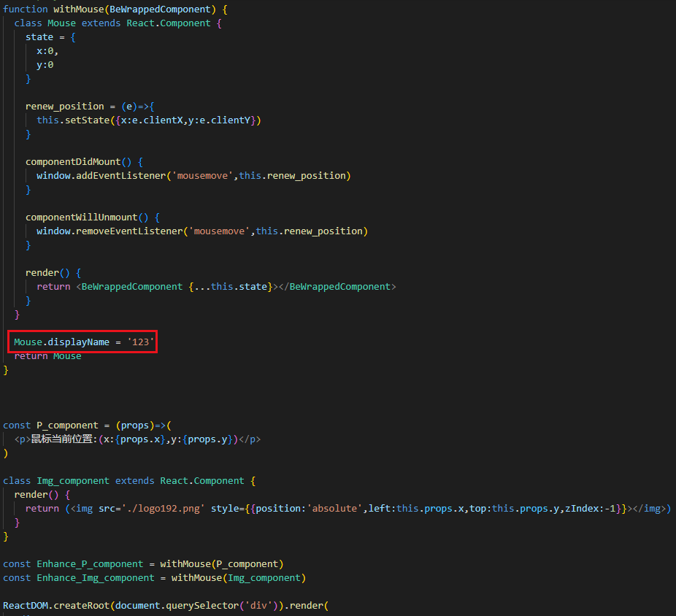676x616 pixels.
Task: Click 'class Img_component extends React.Component' line
Action: tap(129, 481)
